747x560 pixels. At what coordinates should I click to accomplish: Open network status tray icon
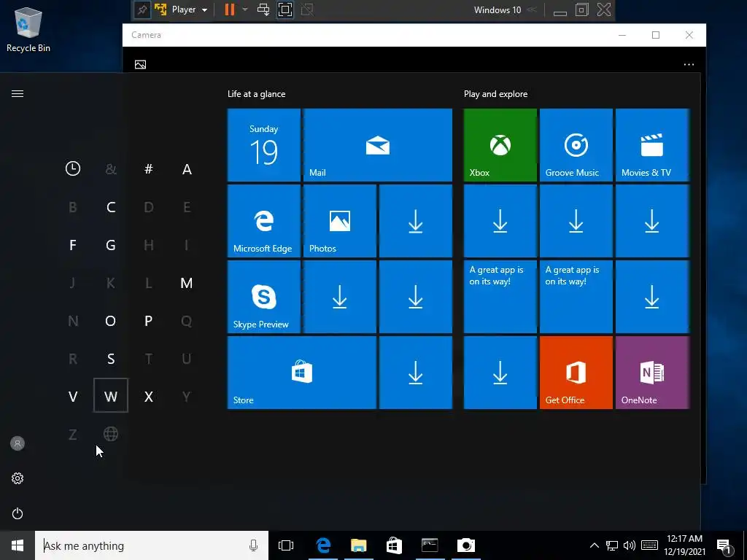point(612,545)
